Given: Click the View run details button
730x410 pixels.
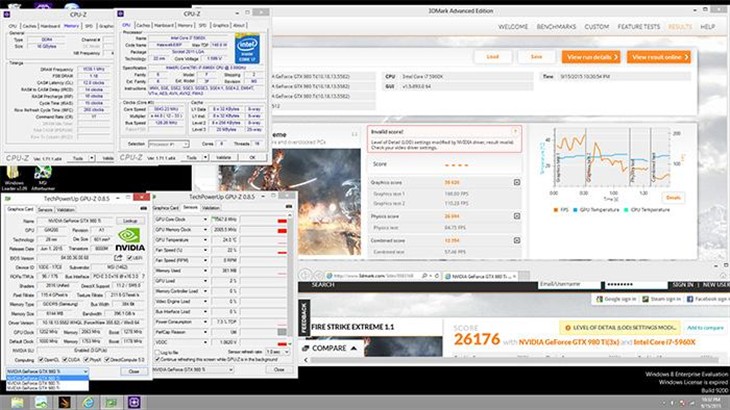Looking at the screenshot, I should point(591,57).
